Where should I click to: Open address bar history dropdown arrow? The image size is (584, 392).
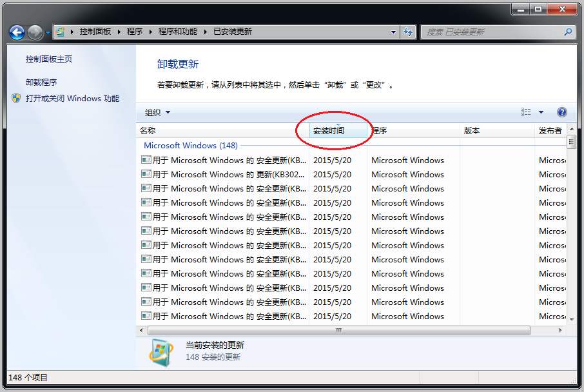pos(393,32)
